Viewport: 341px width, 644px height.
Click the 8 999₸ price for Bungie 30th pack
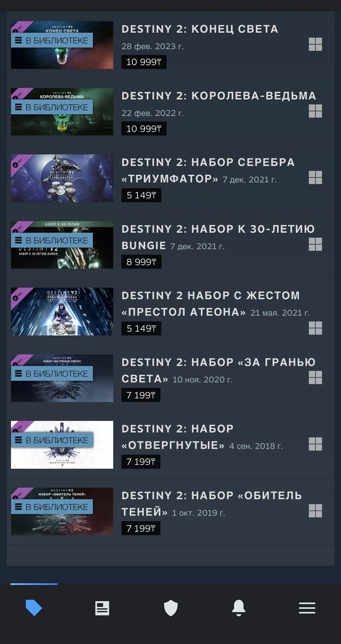[142, 262]
